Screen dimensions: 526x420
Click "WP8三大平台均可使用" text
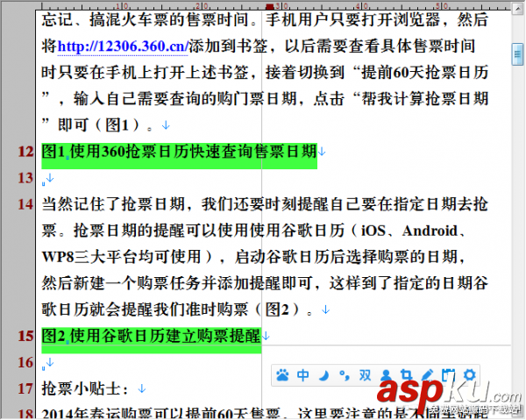click(x=121, y=257)
